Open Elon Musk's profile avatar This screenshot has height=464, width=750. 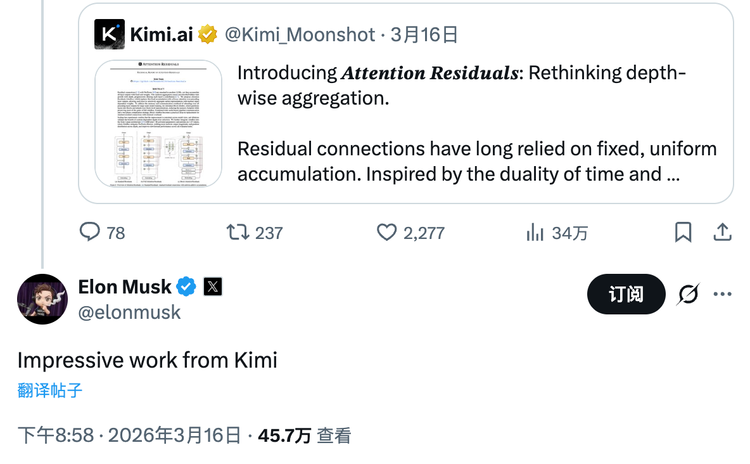42,298
